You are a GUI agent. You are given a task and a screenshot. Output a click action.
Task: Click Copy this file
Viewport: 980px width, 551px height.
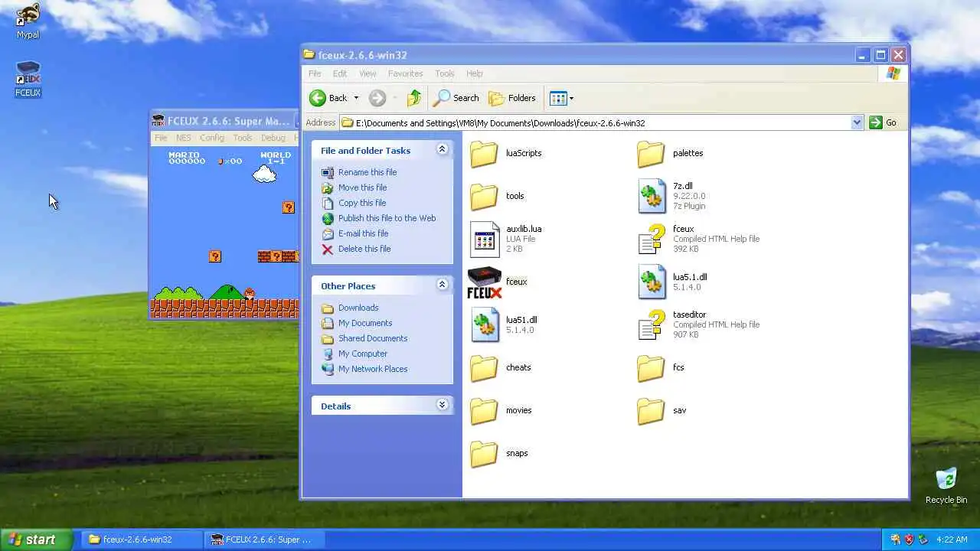tap(362, 203)
